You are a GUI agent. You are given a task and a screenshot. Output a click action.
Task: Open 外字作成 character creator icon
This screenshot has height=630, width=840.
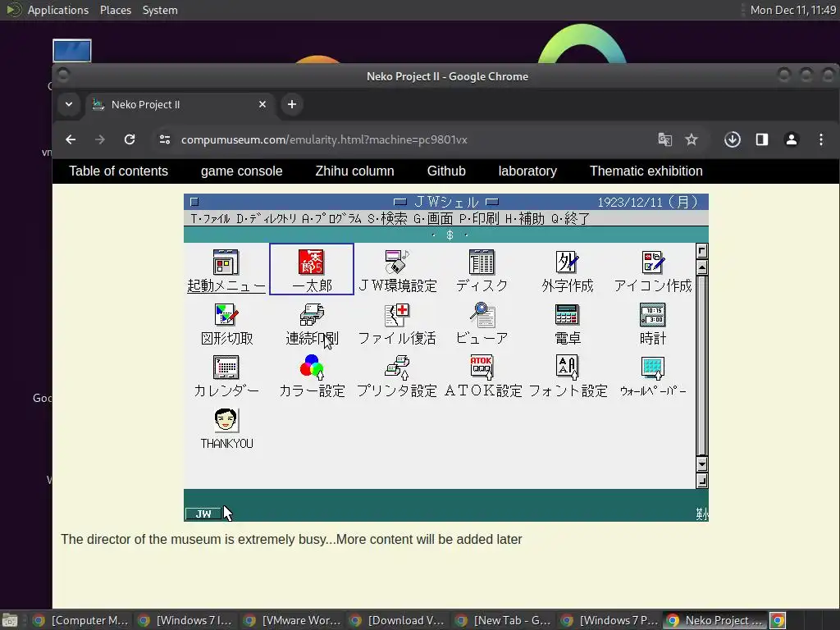pyautogui.click(x=568, y=271)
